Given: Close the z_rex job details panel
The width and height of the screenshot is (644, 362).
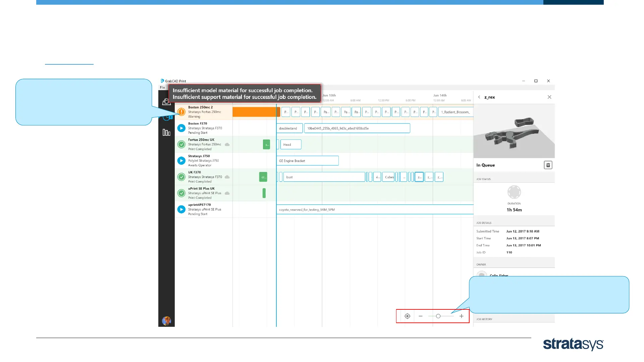Looking at the screenshot, I should click(x=549, y=97).
